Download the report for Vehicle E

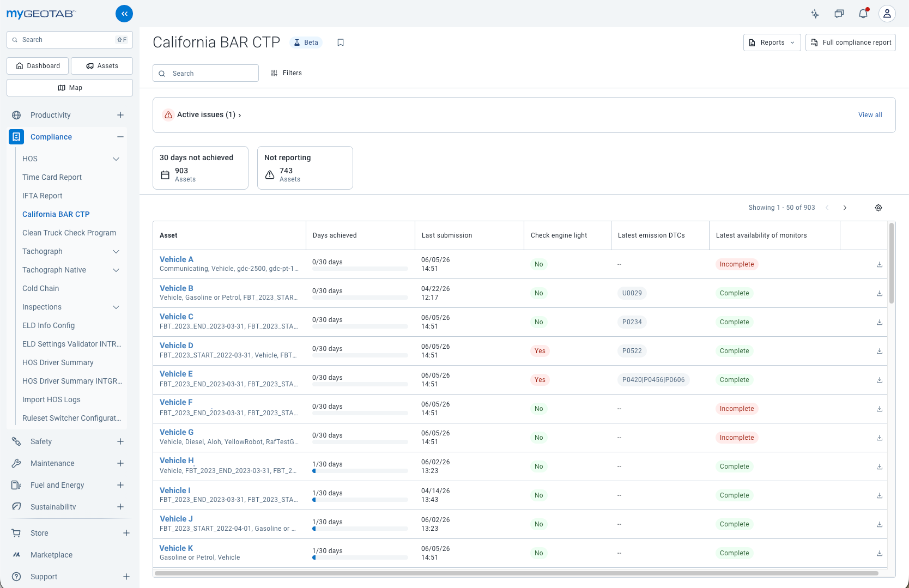[880, 380]
